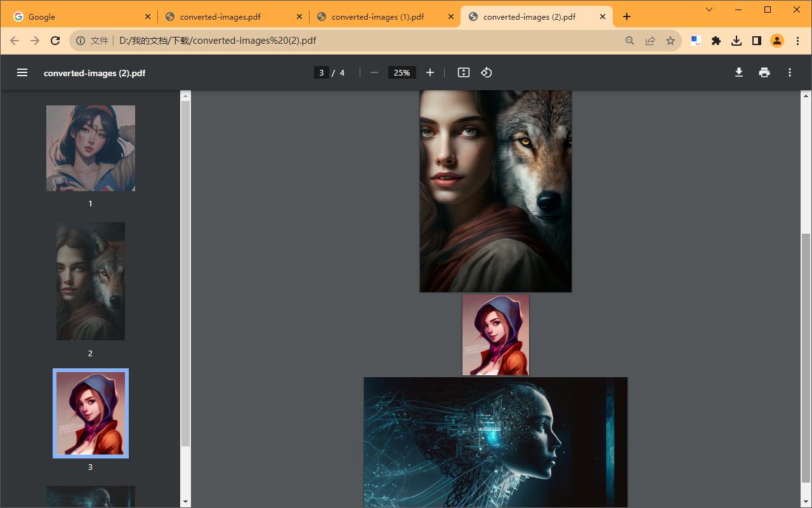The width and height of the screenshot is (812, 508).
Task: Go forward in browser history
Action: pos(35,41)
